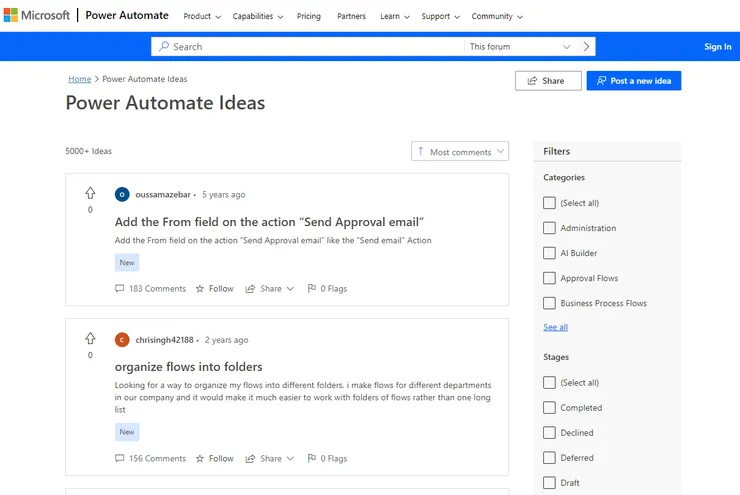This screenshot has height=495, width=740.
Task: Click See all categories link
Action: coord(555,327)
